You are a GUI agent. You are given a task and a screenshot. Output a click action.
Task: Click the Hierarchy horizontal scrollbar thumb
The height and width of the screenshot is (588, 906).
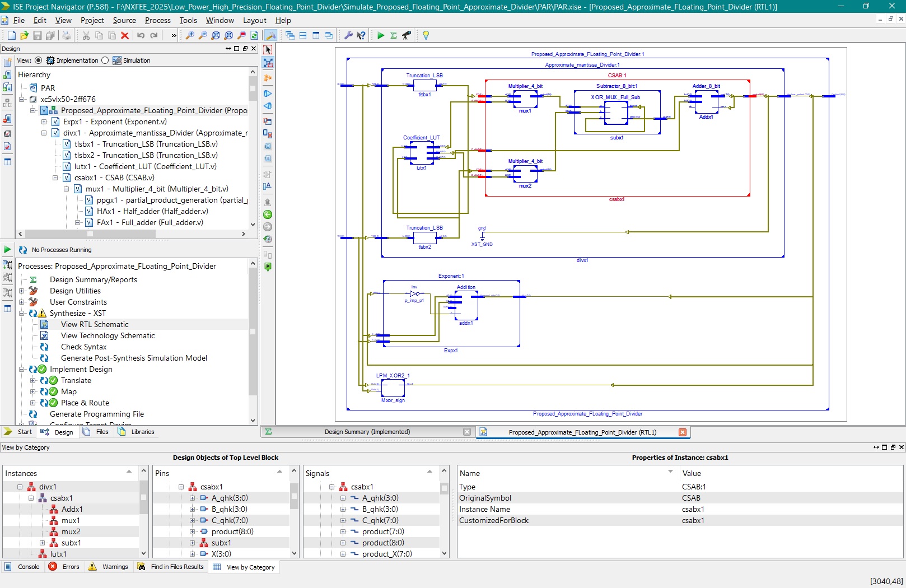(x=90, y=234)
